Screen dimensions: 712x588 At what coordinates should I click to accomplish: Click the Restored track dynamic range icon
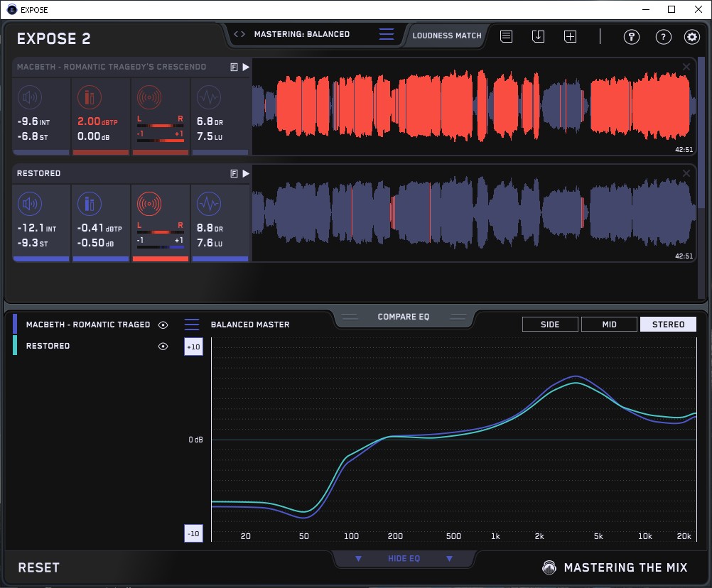click(208, 205)
